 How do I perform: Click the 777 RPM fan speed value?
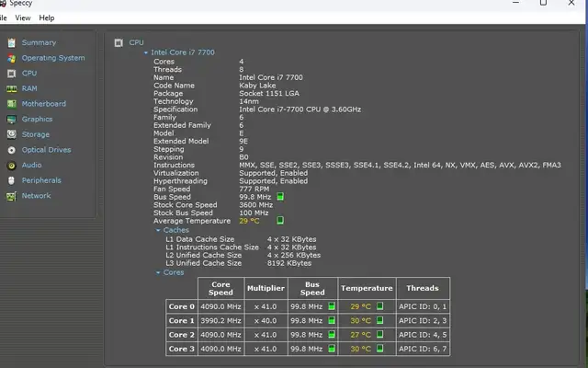(x=254, y=189)
